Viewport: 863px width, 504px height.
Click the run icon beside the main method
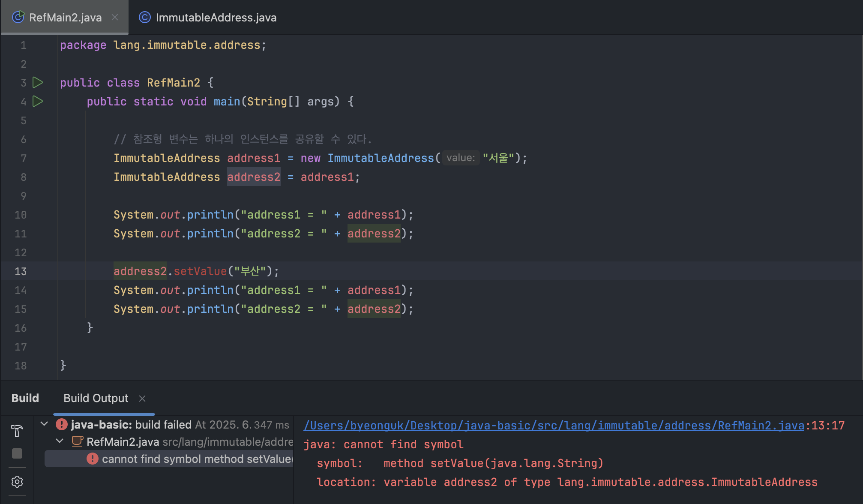coord(38,101)
